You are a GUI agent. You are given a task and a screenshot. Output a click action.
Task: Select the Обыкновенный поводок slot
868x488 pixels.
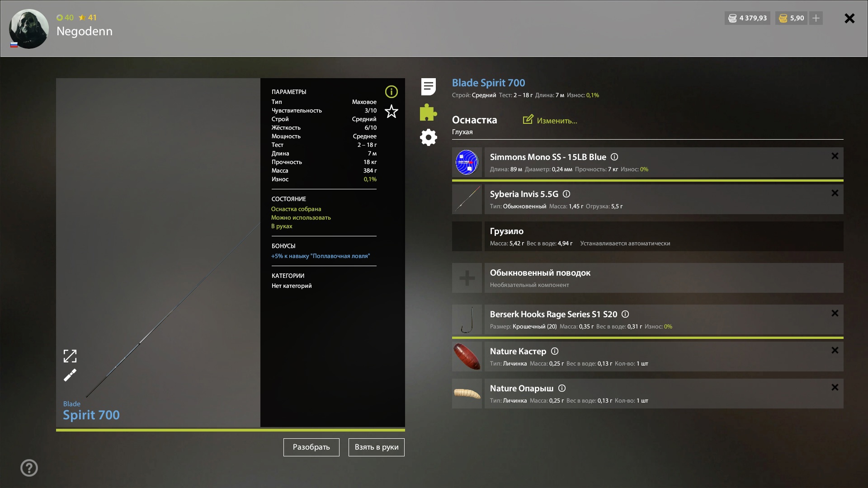click(664, 278)
